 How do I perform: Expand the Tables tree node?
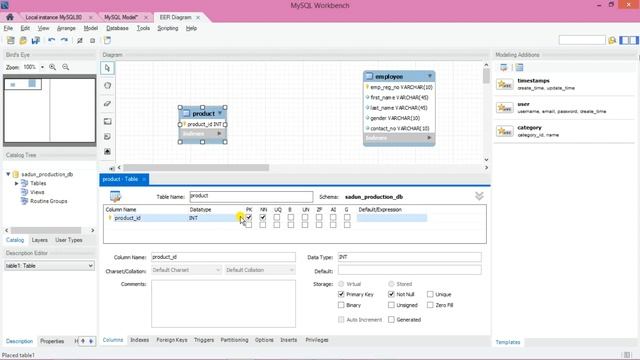pyautogui.click(x=16, y=183)
